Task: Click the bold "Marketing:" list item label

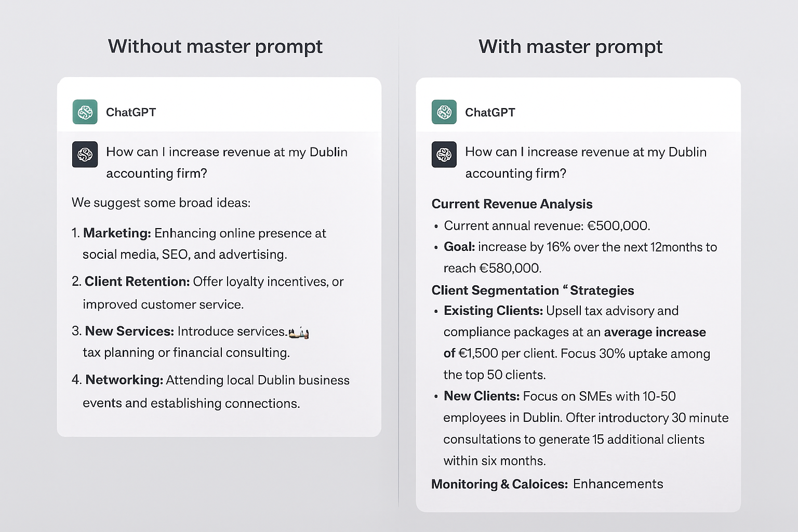Action: [x=117, y=233]
